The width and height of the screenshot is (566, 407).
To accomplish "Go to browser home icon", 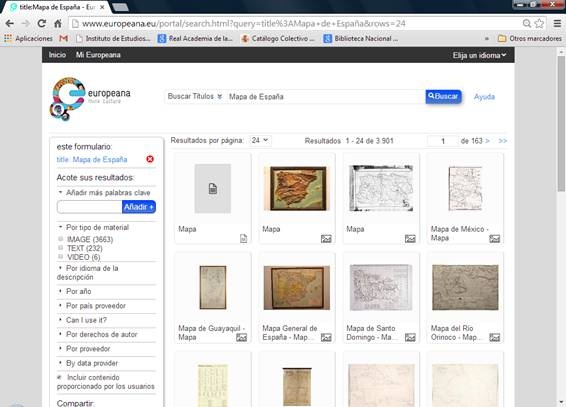I will (57, 23).
